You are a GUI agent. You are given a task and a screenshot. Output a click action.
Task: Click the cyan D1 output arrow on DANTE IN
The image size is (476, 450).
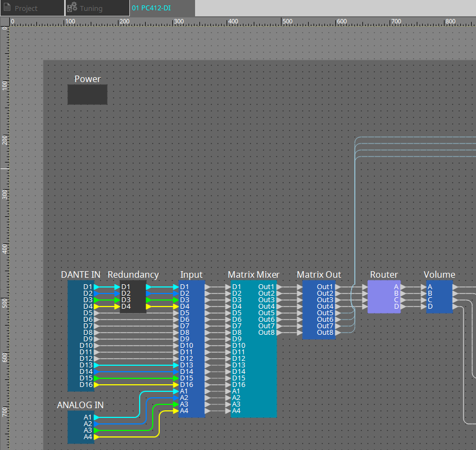pos(97,287)
